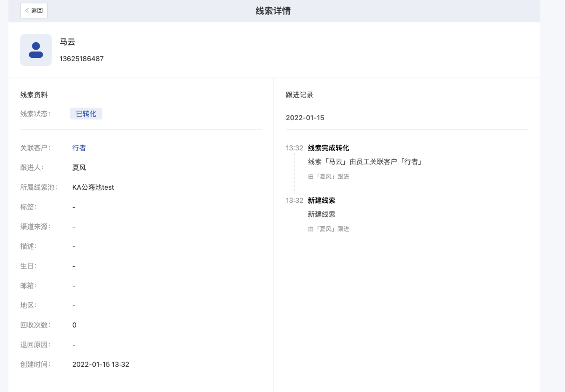
Task: Click the 关联客户 label
Action: point(35,148)
